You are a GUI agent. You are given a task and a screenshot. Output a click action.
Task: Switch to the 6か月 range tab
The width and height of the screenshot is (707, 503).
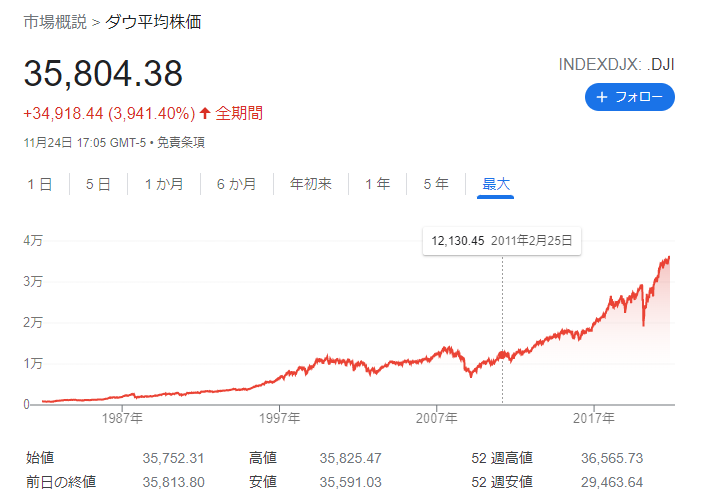[x=235, y=184]
